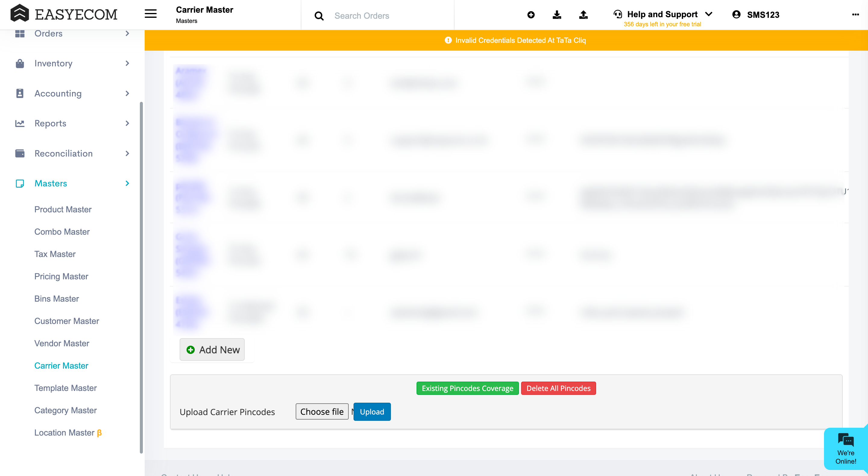Open Combo Master in sidebar
868x476 pixels.
pos(62,232)
